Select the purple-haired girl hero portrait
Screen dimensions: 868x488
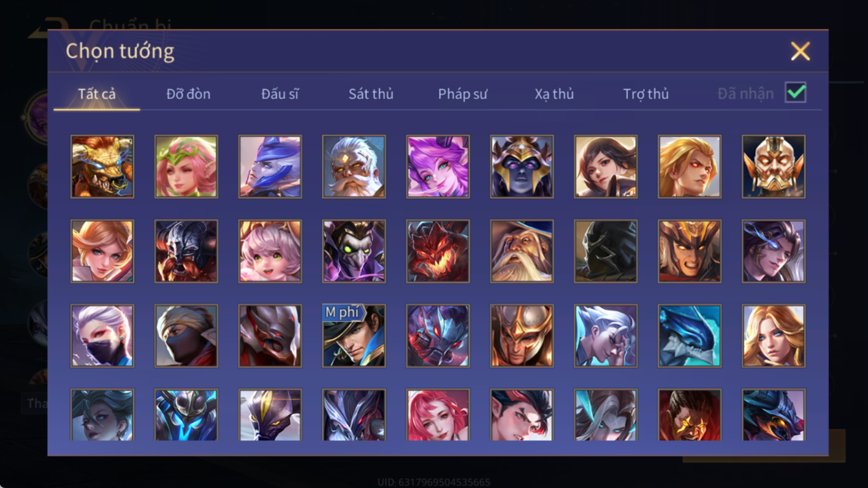coord(438,167)
